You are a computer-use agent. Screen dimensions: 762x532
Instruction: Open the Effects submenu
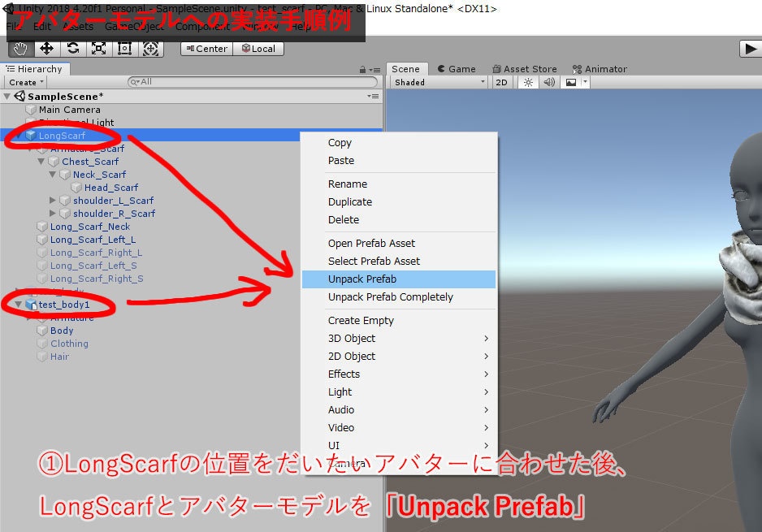[x=399, y=374]
